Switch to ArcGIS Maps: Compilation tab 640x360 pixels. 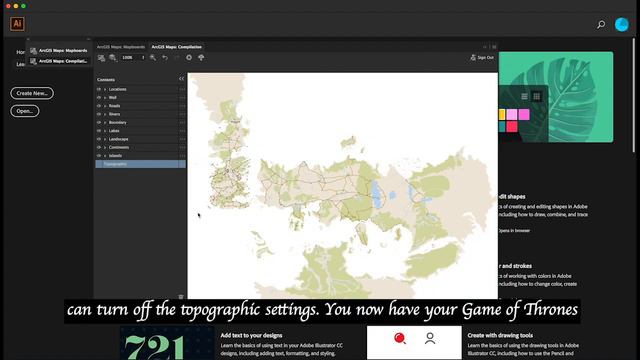pos(176,47)
